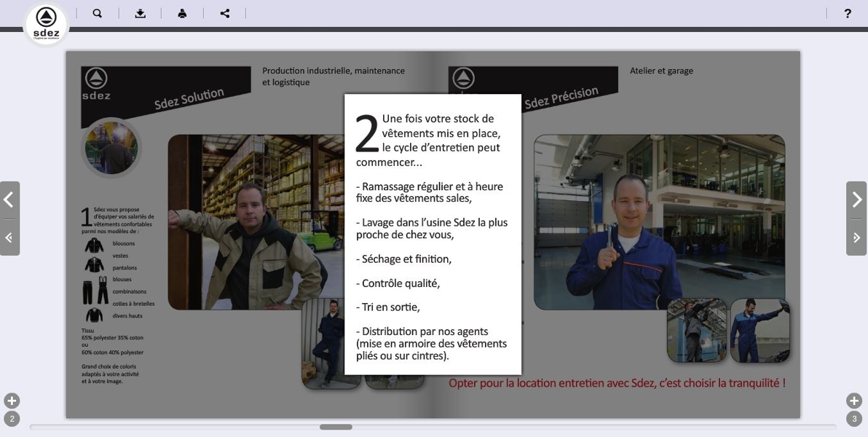
Task: Print the brochure with the printer icon
Action: (x=182, y=13)
